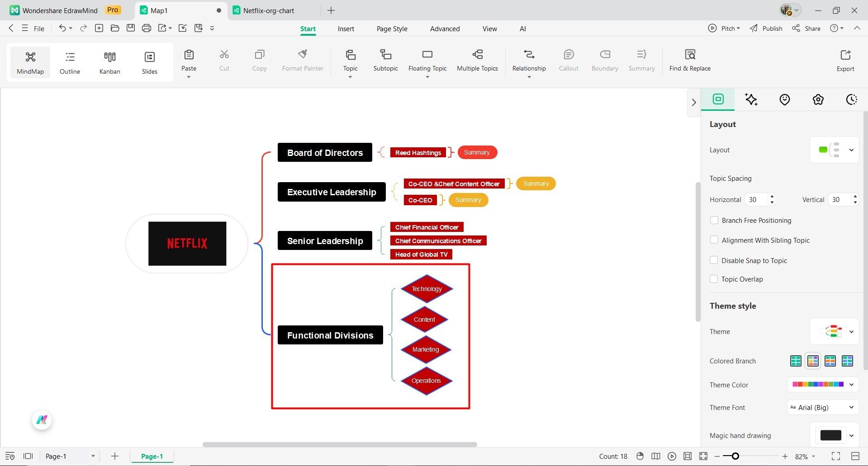The image size is (868, 466).
Task: Undo the last action
Action: [x=62, y=28]
